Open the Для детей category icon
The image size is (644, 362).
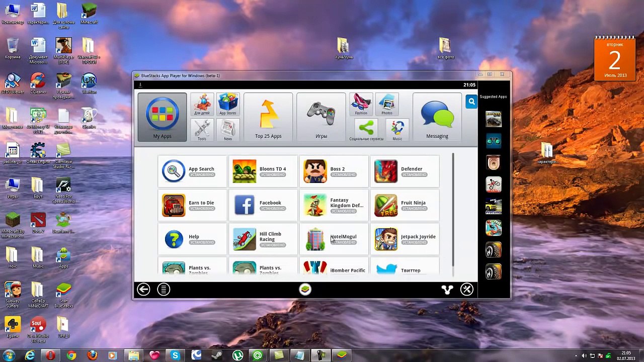pos(202,105)
